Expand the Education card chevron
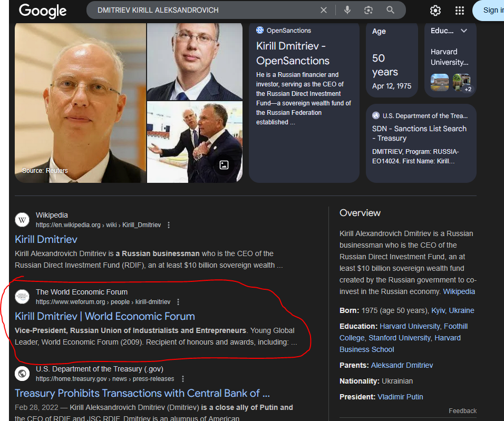504x421 pixels. [464, 31]
